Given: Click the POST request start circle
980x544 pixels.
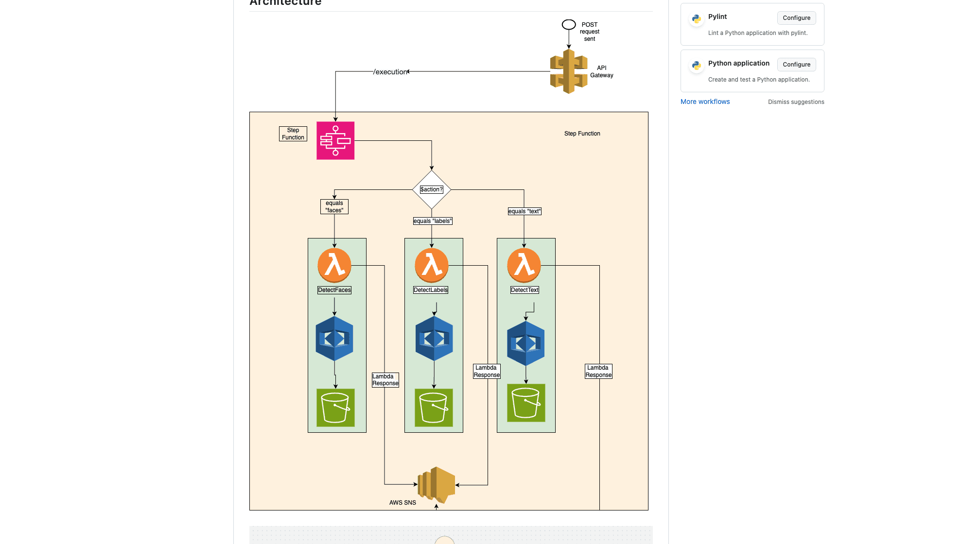Looking at the screenshot, I should [569, 25].
